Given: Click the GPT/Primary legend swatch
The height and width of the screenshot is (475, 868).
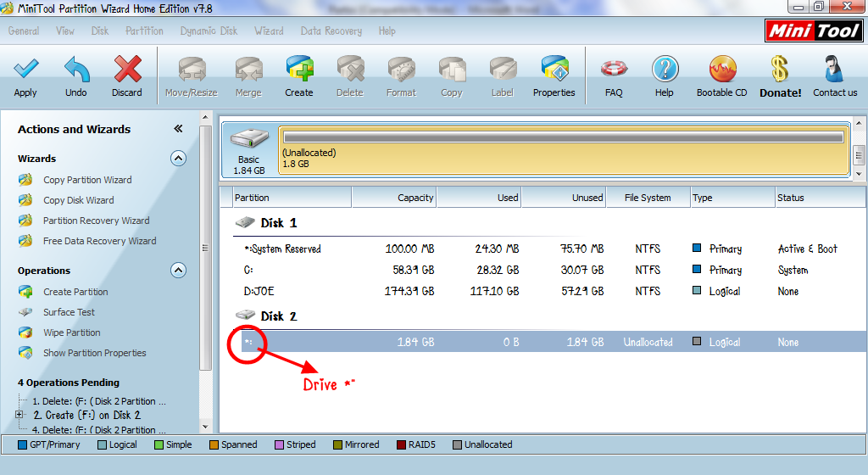Looking at the screenshot, I should [x=22, y=444].
